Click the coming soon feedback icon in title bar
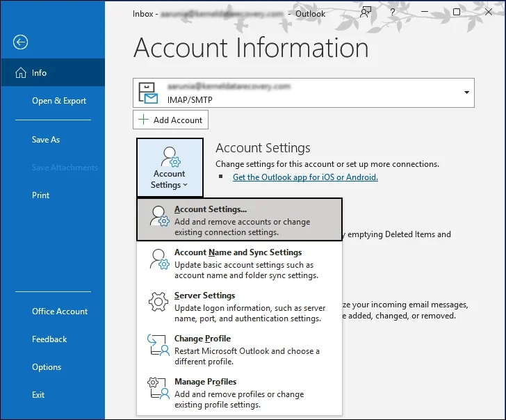The height and width of the screenshot is (420, 506). 366,12
